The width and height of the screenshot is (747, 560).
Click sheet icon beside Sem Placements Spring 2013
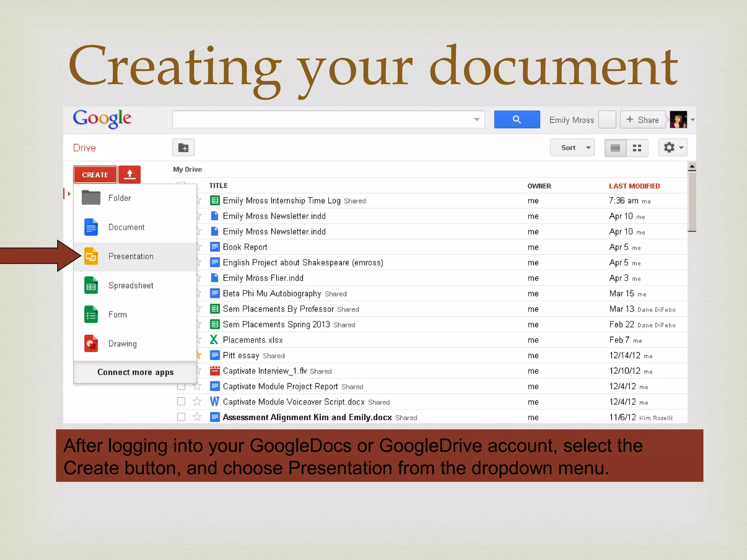coord(215,324)
